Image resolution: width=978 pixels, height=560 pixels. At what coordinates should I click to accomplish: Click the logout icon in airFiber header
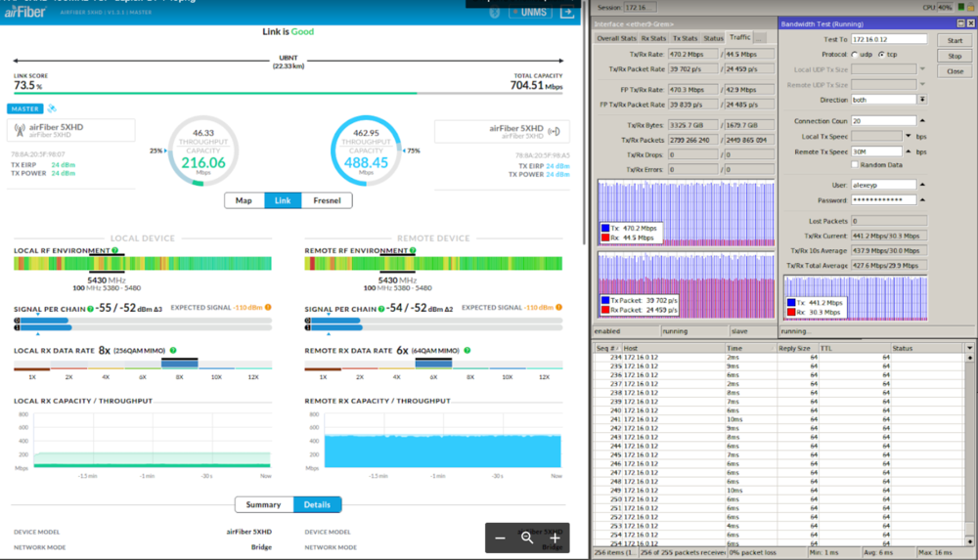[568, 13]
